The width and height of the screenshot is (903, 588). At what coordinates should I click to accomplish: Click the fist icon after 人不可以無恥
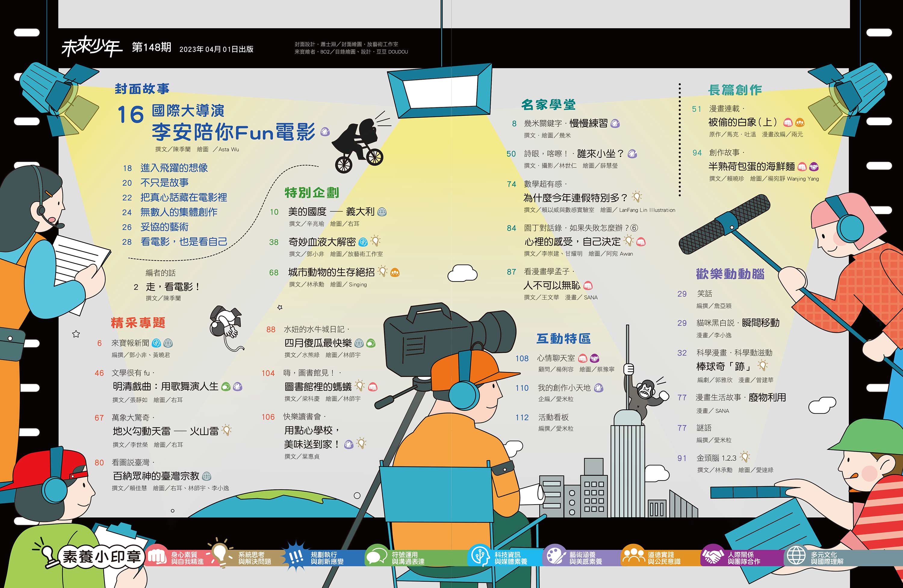point(588,285)
